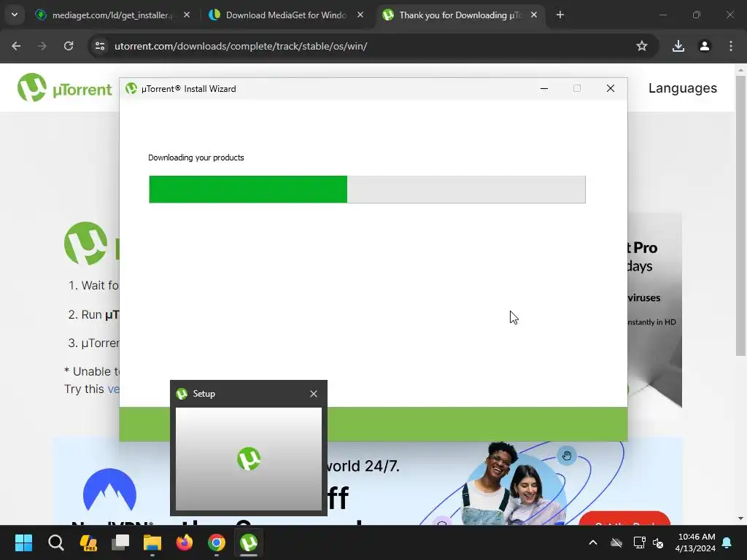Viewport: 747px width, 560px height.
Task: Switch to Google Chrome in taskbar
Action: point(216,542)
